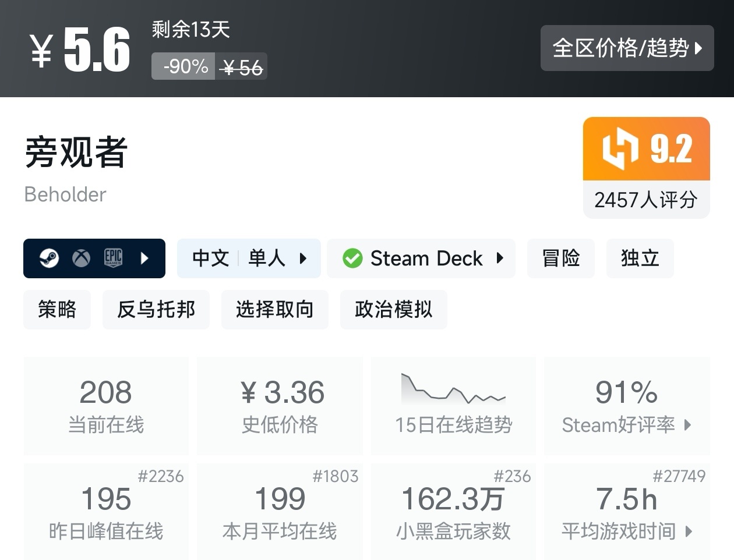Click the green Steam Deck verified checkmark
The width and height of the screenshot is (734, 560).
click(x=352, y=258)
